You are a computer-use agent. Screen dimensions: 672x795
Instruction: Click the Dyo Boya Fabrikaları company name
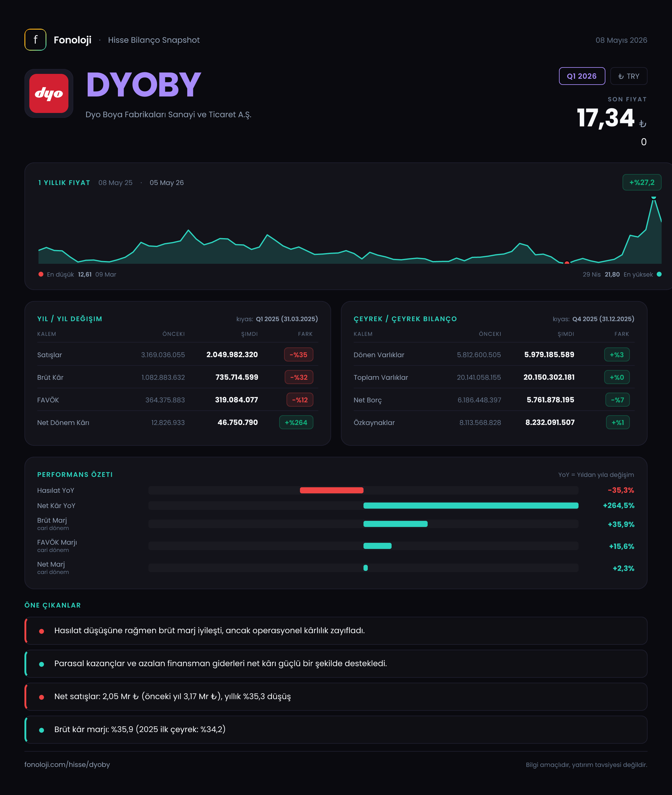coord(168,114)
